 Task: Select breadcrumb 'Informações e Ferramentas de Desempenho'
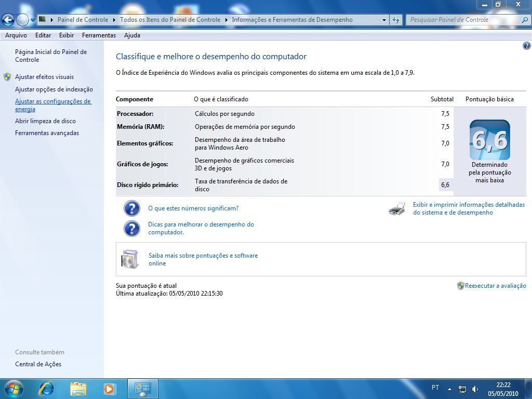pos(292,20)
